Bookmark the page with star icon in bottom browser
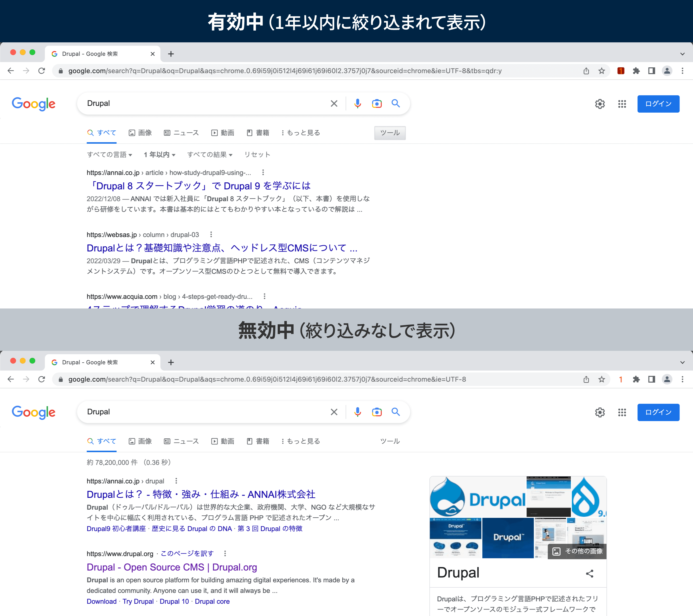The width and height of the screenshot is (693, 616). (x=602, y=379)
